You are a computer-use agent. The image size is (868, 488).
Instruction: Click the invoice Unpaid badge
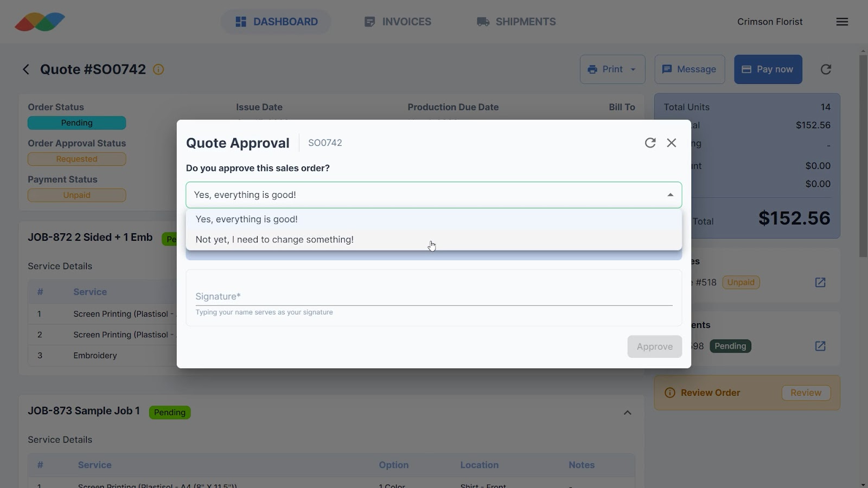click(741, 282)
